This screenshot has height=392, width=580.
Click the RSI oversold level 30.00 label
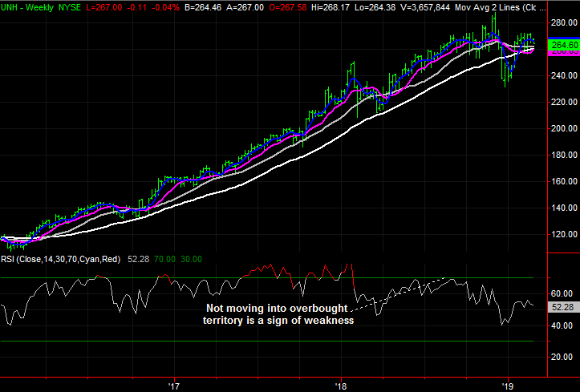191,260
